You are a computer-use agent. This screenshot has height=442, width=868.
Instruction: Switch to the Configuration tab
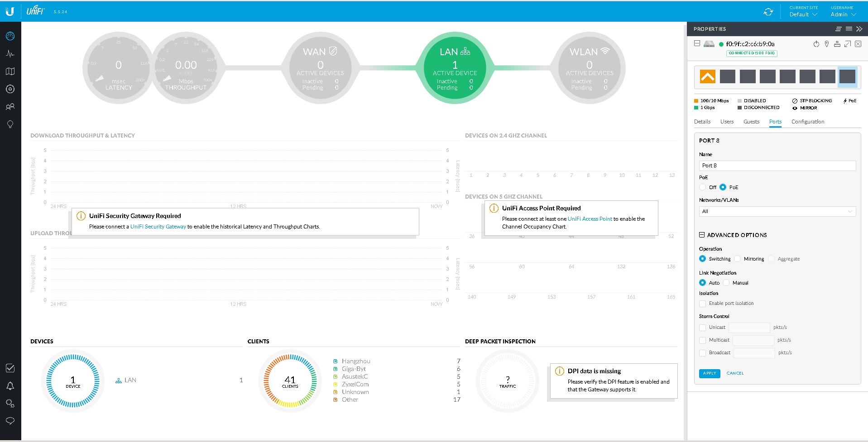click(807, 122)
